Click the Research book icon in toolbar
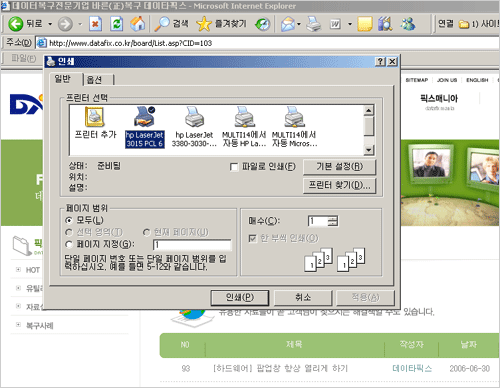The width and height of the screenshot is (500, 388). coord(385,24)
